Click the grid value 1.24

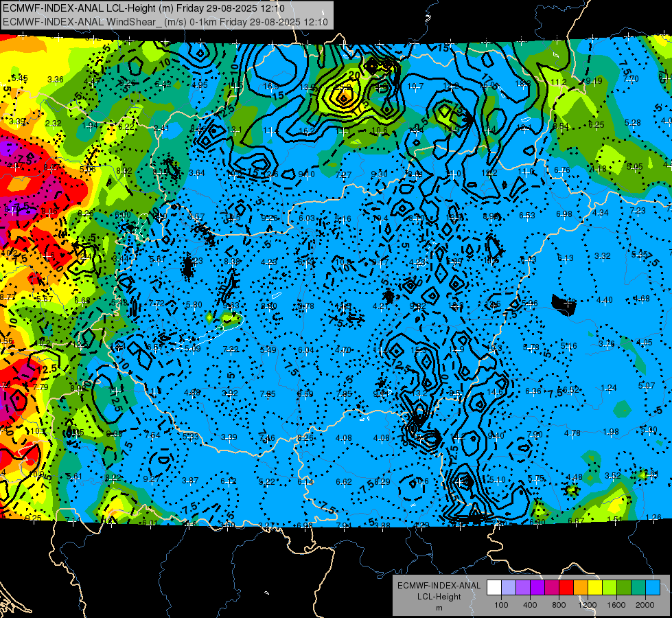click(609, 388)
